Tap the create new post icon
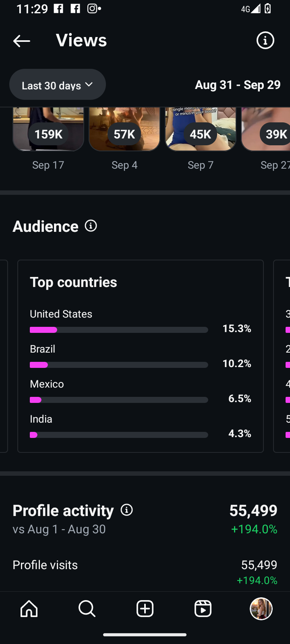The image size is (290, 644). [x=145, y=609]
